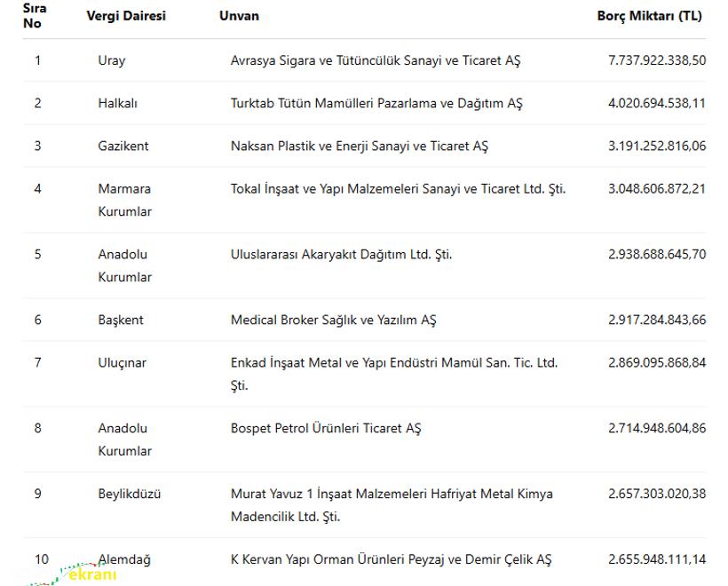This screenshot has width=728, height=586.
Task: Select Naksan Plastik ve Enerji company name
Action: pyautogui.click(x=360, y=146)
